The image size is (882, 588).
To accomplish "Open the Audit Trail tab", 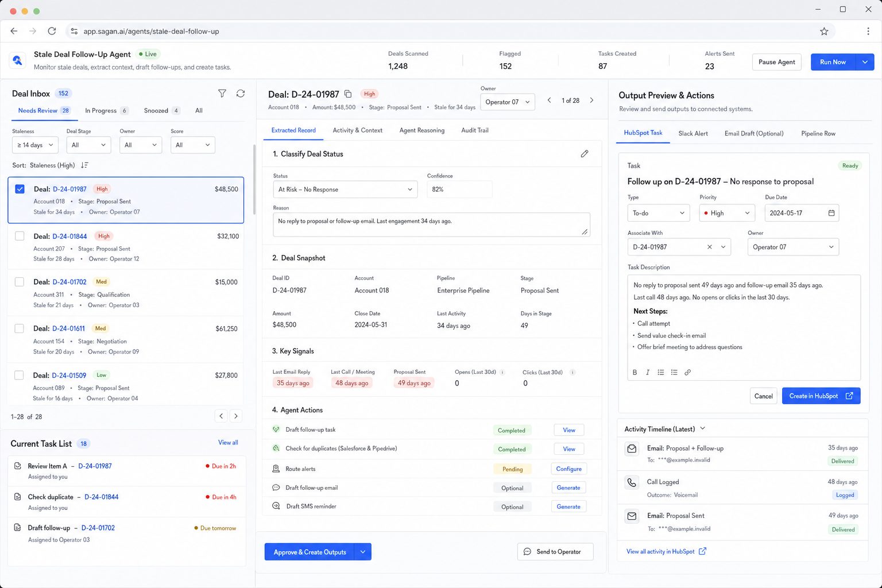I will [475, 130].
